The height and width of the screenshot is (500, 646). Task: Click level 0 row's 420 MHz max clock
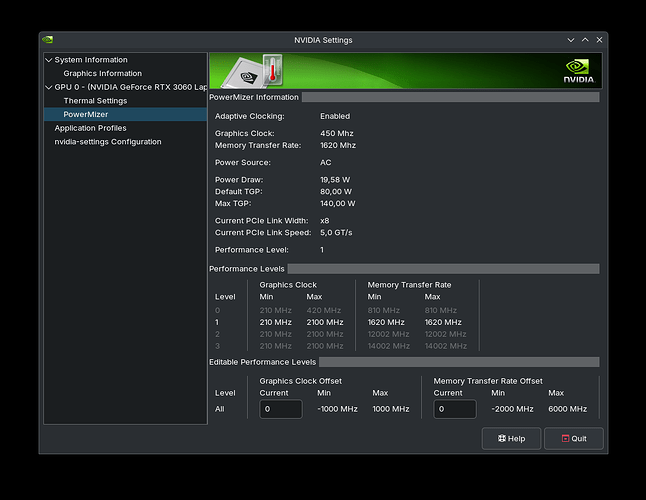coord(323,310)
